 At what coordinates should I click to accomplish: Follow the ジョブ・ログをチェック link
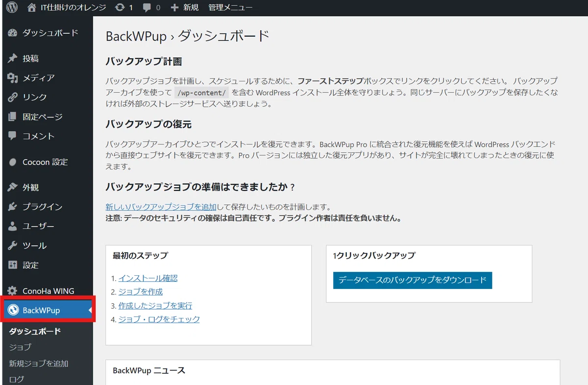coord(159,319)
